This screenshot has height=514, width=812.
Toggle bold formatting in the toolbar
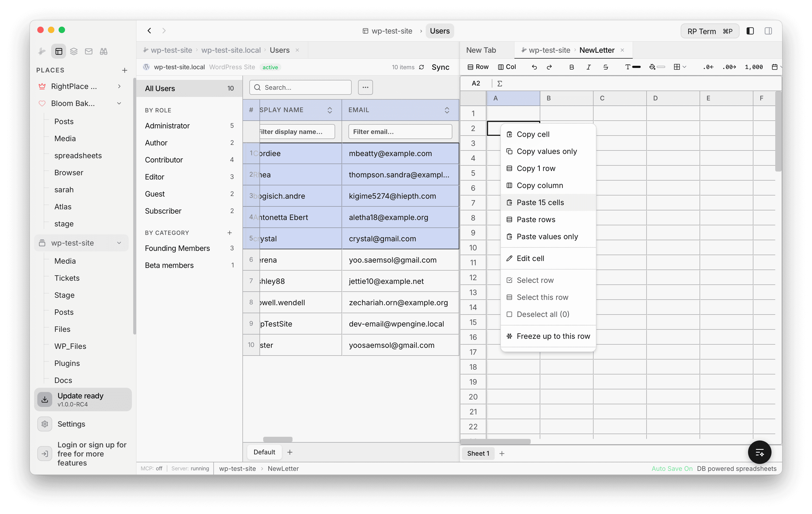pos(571,67)
